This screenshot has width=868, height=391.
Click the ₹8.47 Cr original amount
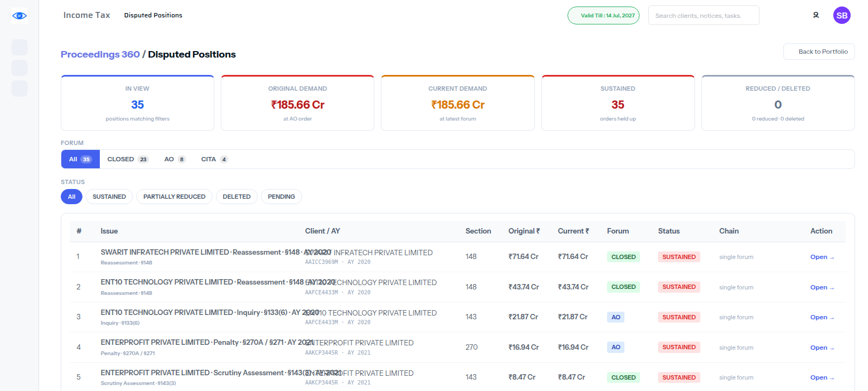coord(522,377)
